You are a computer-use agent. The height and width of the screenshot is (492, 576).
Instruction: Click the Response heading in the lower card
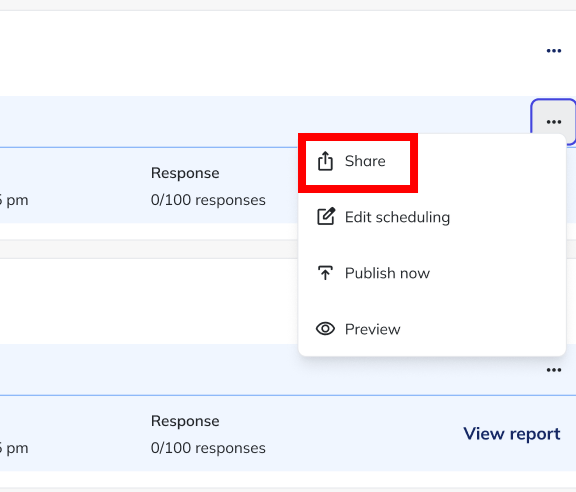(x=185, y=421)
